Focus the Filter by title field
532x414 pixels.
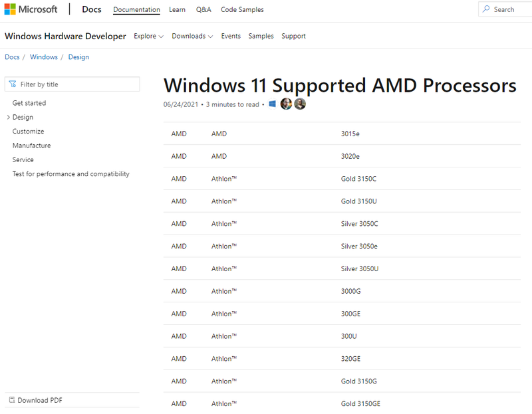pyautogui.click(x=76, y=84)
